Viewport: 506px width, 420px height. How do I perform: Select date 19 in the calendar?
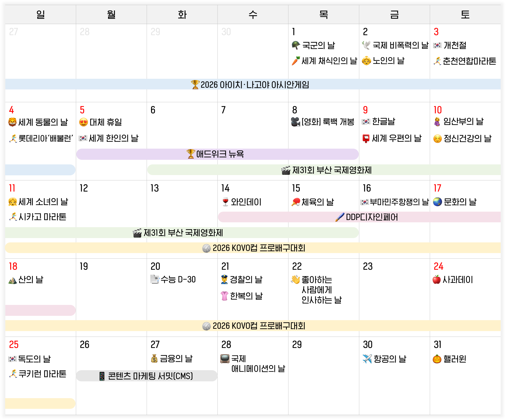[x=84, y=266]
